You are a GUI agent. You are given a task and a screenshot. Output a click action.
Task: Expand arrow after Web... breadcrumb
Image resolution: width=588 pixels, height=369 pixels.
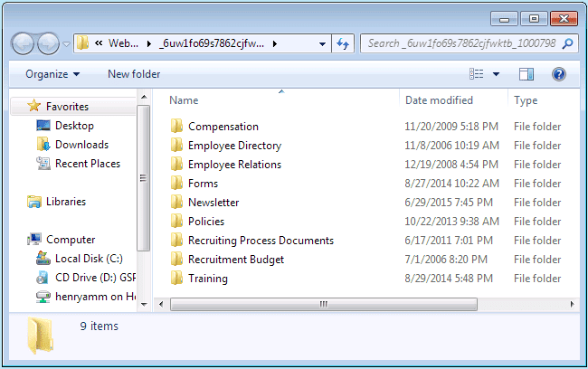149,44
